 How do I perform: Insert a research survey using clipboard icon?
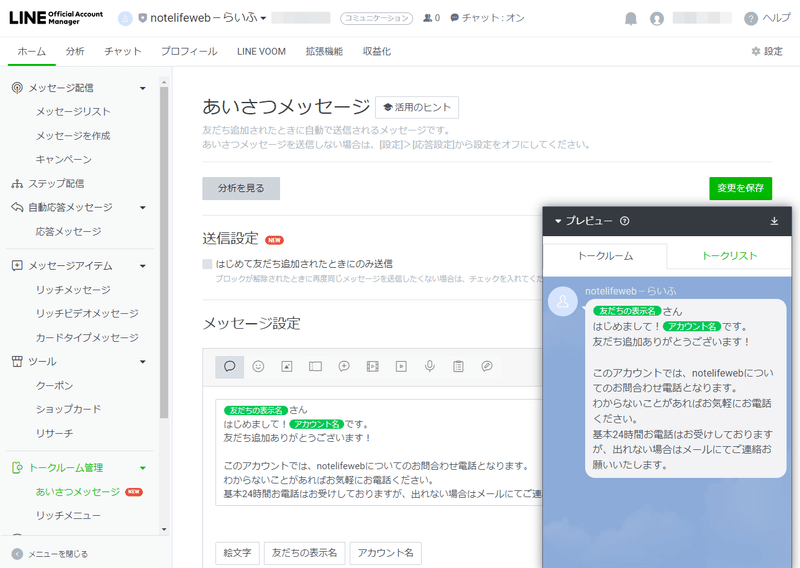pyautogui.click(x=458, y=366)
